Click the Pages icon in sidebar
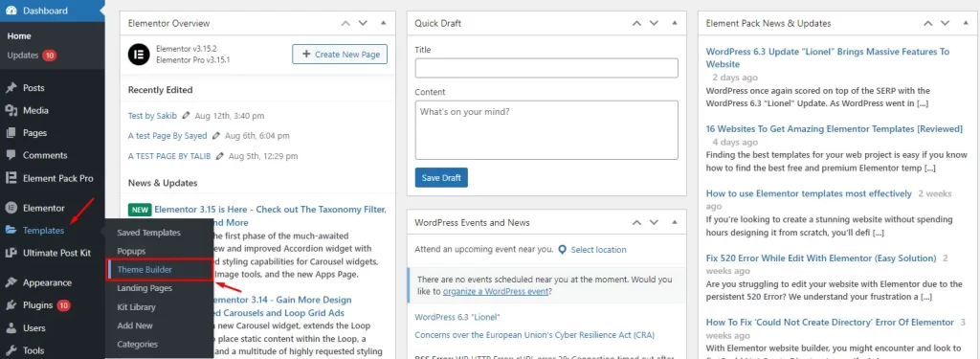This screenshot has width=980, height=359. [x=11, y=133]
